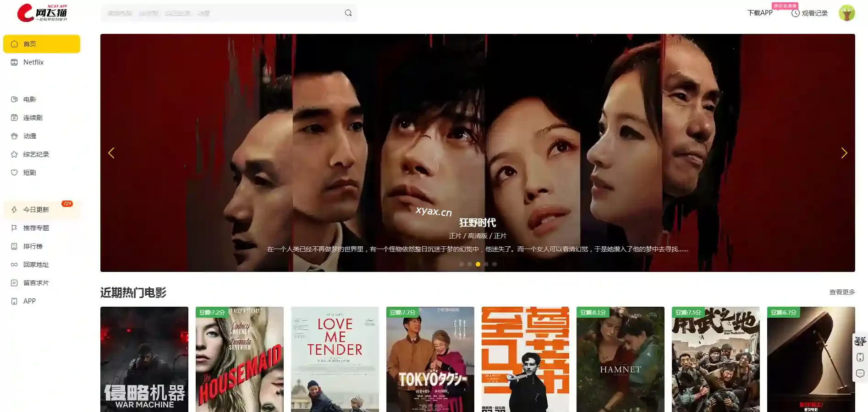
Task: Click 查看更多 to view more movies
Action: (x=842, y=292)
